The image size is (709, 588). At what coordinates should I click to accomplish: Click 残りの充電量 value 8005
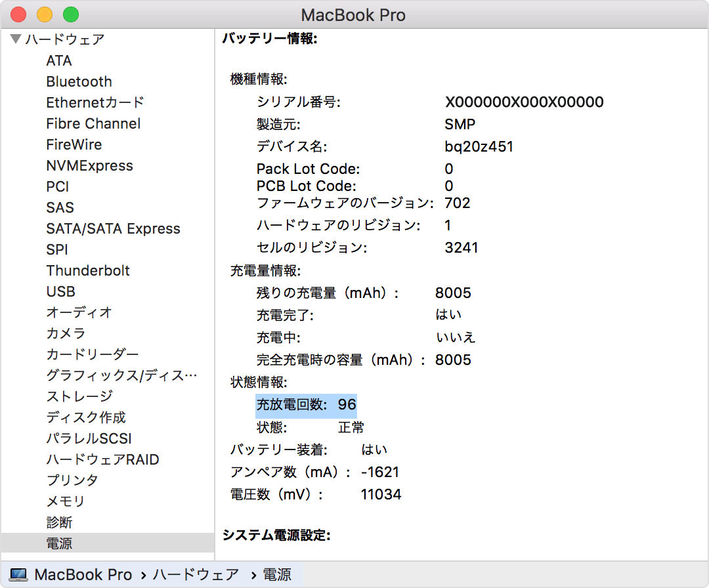(453, 293)
